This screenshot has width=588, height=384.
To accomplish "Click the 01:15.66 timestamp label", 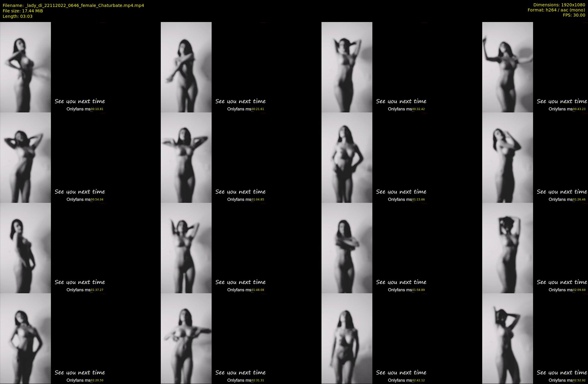I will tap(419, 200).
